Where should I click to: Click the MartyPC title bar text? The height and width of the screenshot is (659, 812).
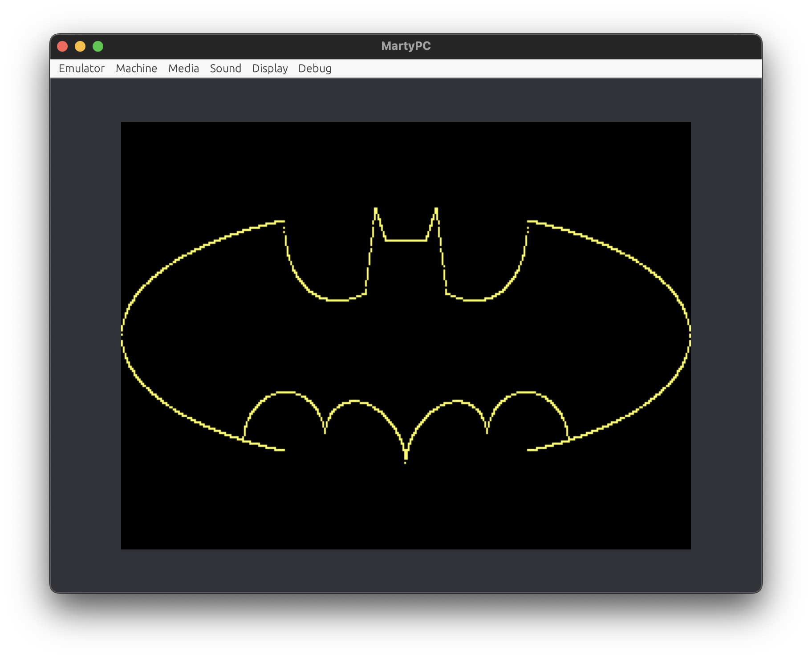pyautogui.click(x=406, y=46)
